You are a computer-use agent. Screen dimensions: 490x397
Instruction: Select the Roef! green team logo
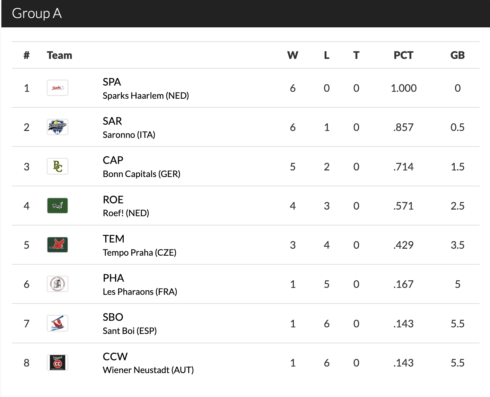(57, 206)
